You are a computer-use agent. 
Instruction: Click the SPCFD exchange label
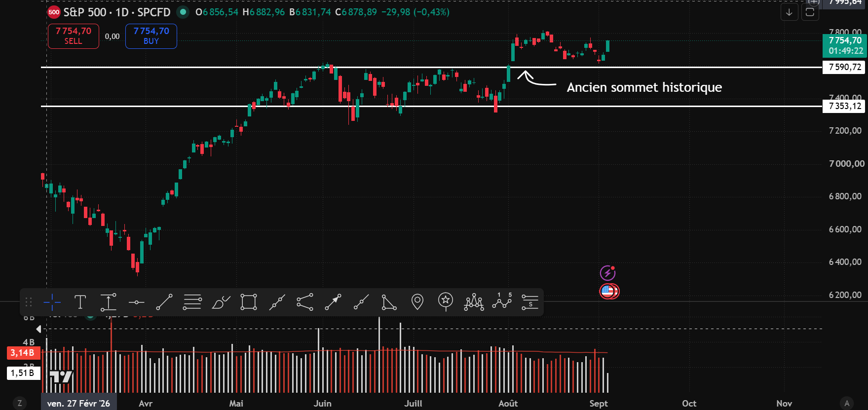click(154, 12)
